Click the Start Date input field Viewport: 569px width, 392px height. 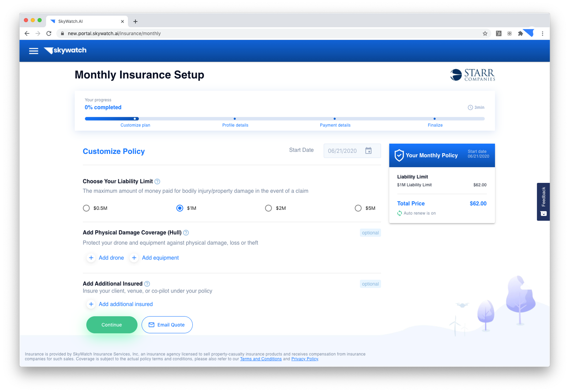point(352,151)
